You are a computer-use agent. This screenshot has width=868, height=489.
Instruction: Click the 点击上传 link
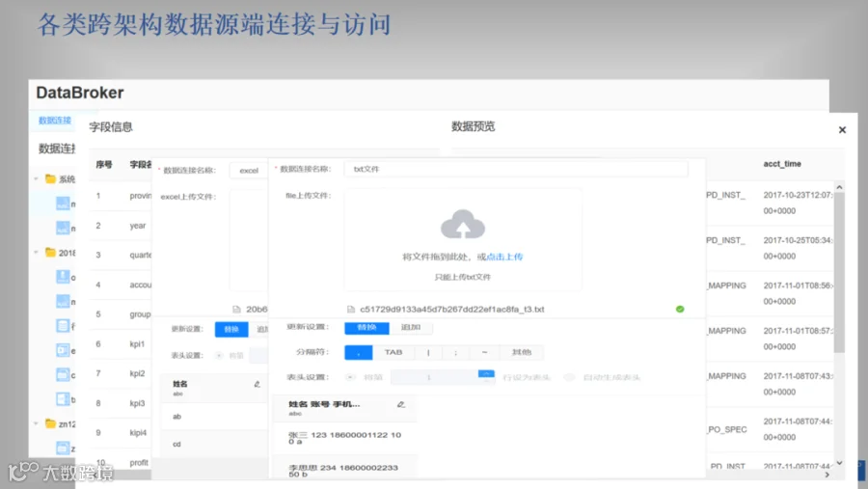click(x=504, y=257)
